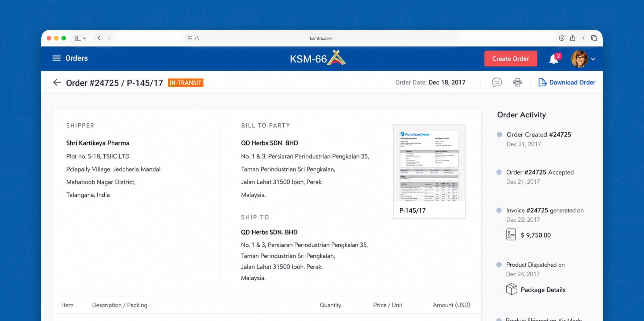The width and height of the screenshot is (644, 321).
Task: Click the KSM-66 logo
Action: (x=318, y=58)
